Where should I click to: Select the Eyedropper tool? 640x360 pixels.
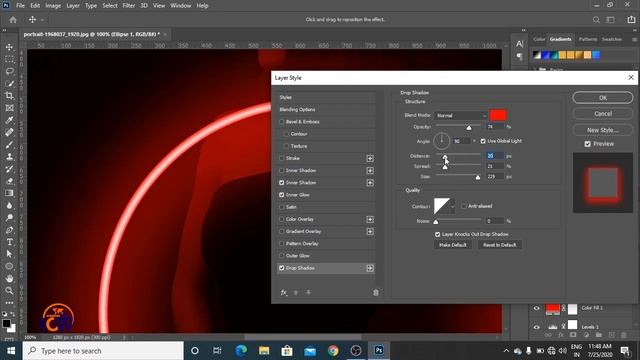9,120
